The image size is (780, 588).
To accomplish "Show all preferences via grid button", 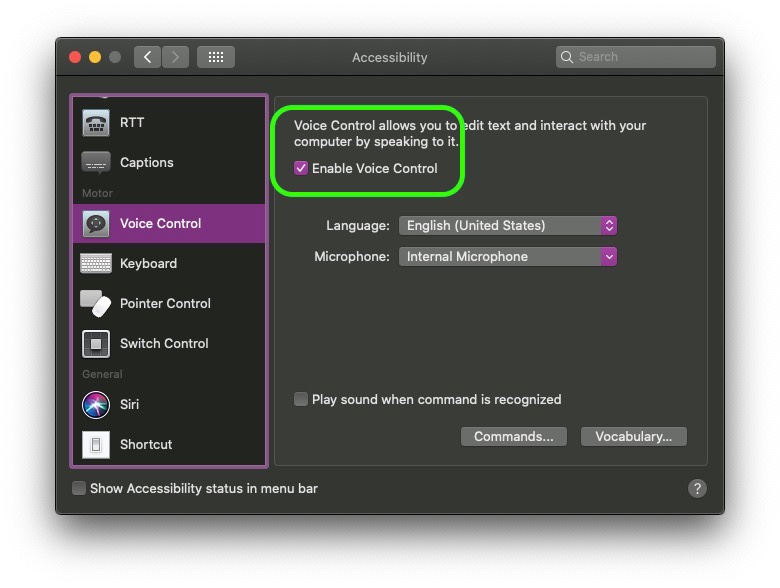I will coord(216,57).
